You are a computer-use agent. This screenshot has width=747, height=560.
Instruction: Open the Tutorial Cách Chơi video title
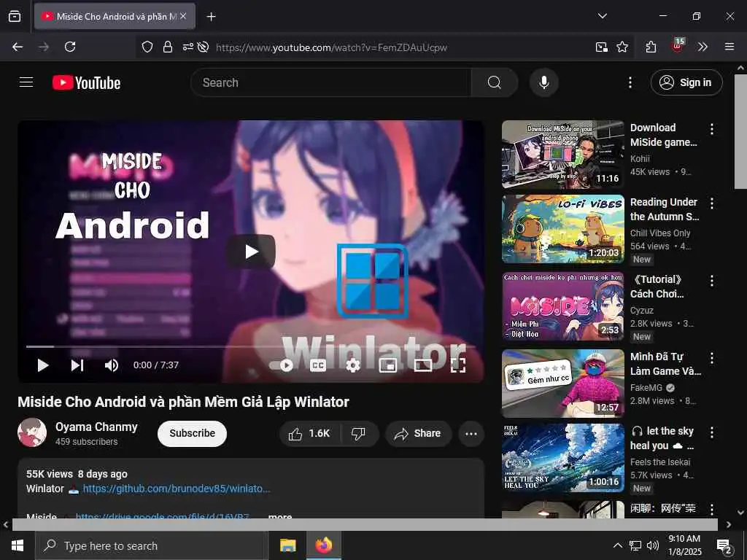tap(657, 286)
